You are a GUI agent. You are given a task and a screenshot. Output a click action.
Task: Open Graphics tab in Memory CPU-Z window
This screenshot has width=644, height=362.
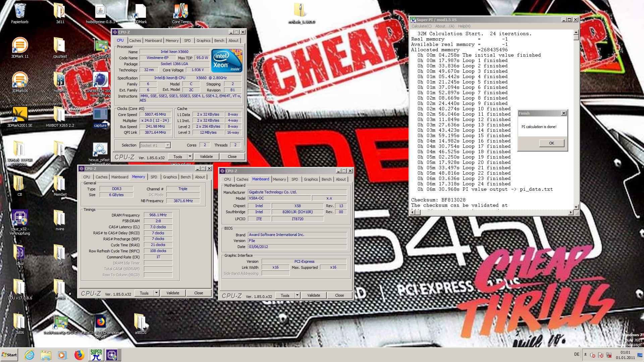click(x=170, y=177)
